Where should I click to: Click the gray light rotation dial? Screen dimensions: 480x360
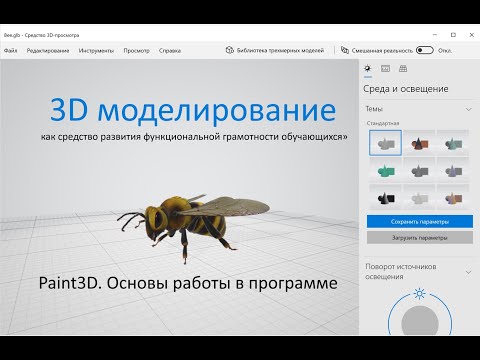[x=420, y=320]
